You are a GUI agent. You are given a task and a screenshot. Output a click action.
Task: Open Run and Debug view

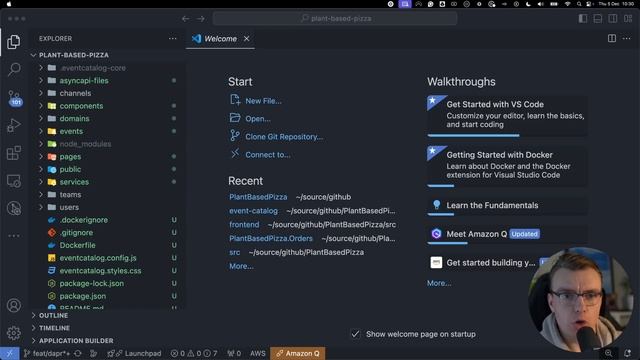(14, 126)
